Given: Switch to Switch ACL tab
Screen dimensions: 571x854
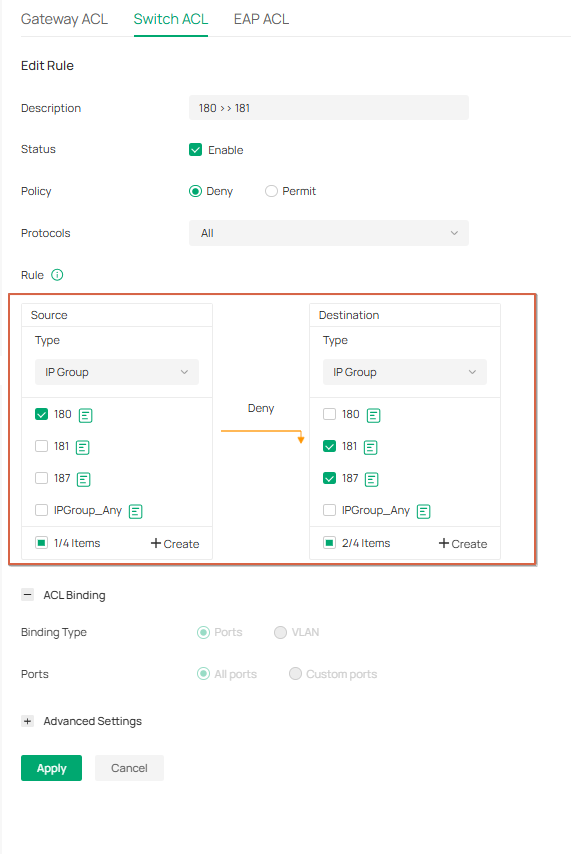Looking at the screenshot, I should tap(171, 19).
